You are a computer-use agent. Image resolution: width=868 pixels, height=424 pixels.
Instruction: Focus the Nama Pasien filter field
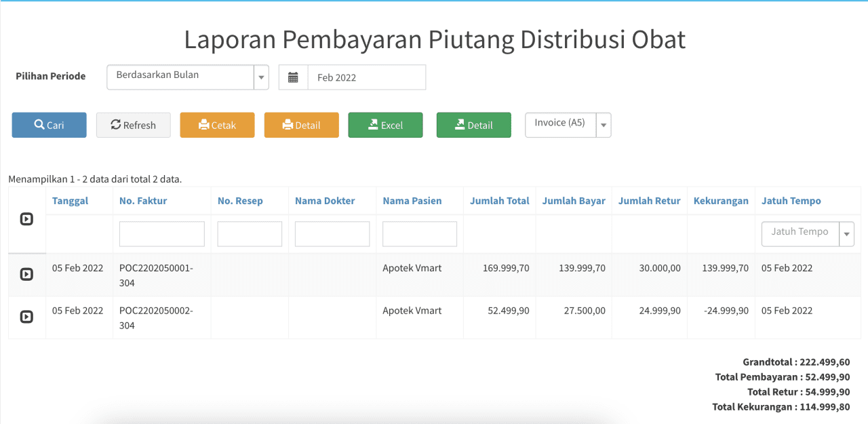click(420, 233)
